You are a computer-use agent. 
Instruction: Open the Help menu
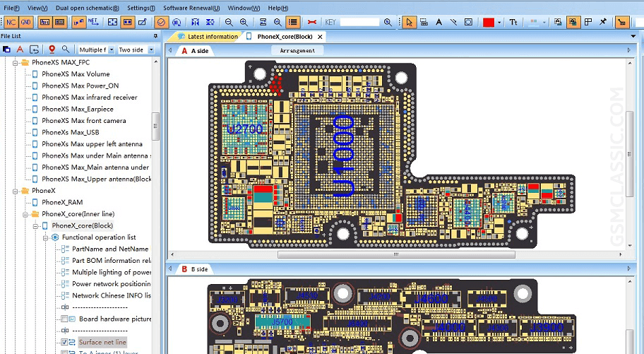278,8
